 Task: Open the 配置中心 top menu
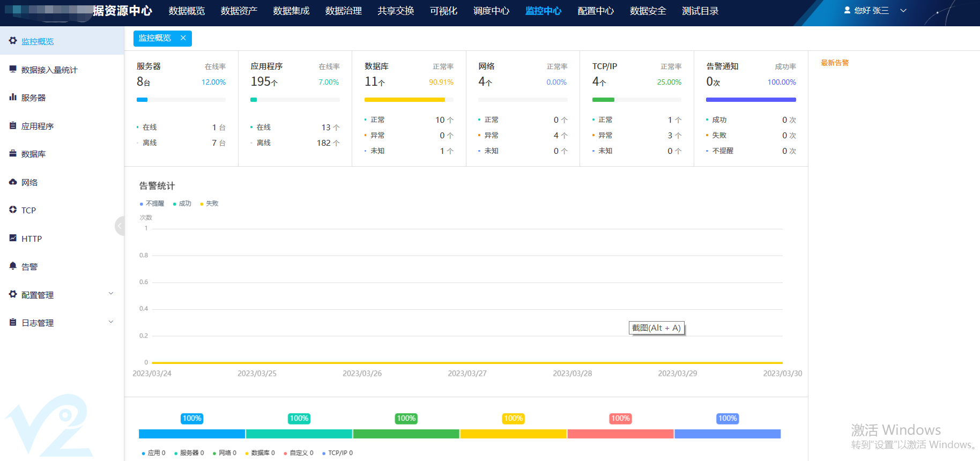click(596, 11)
